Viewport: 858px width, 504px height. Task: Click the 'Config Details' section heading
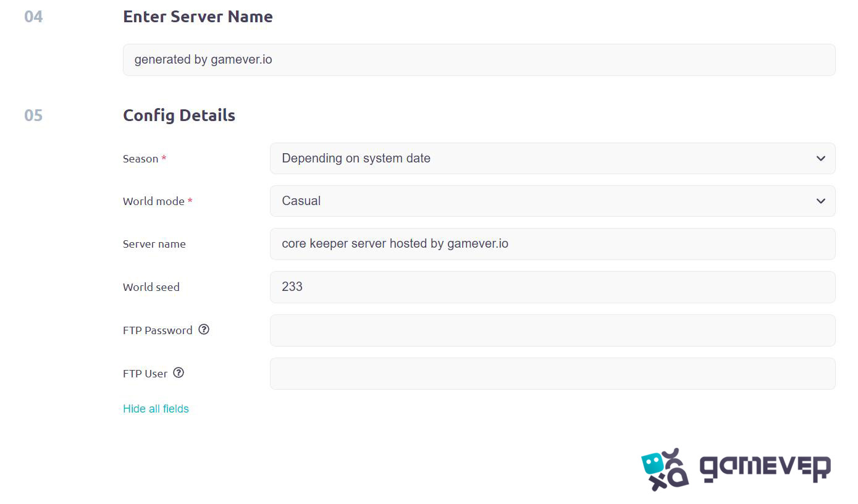pos(179,115)
